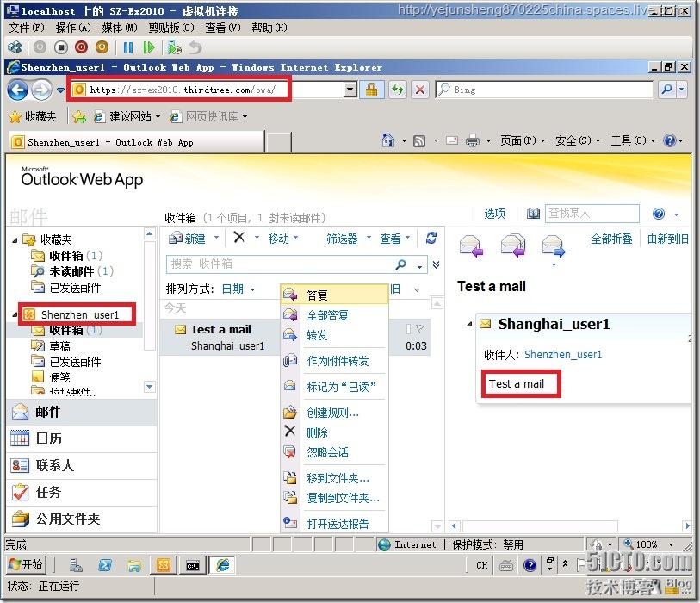Click the VM turn off (stop) button
This screenshot has height=603, width=700.
point(61,47)
